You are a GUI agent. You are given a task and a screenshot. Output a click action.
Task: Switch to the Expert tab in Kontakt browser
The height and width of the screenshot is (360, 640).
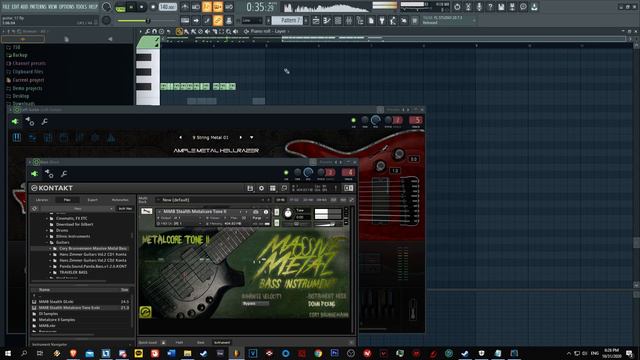[93, 200]
